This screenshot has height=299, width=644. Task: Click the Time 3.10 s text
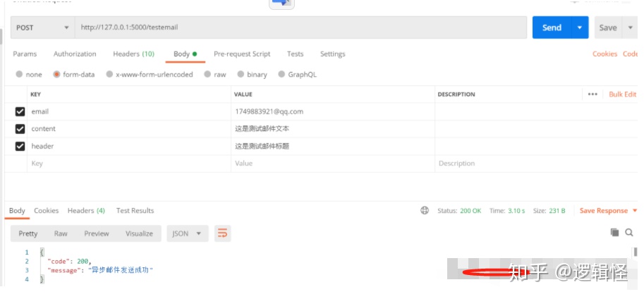[507, 211]
